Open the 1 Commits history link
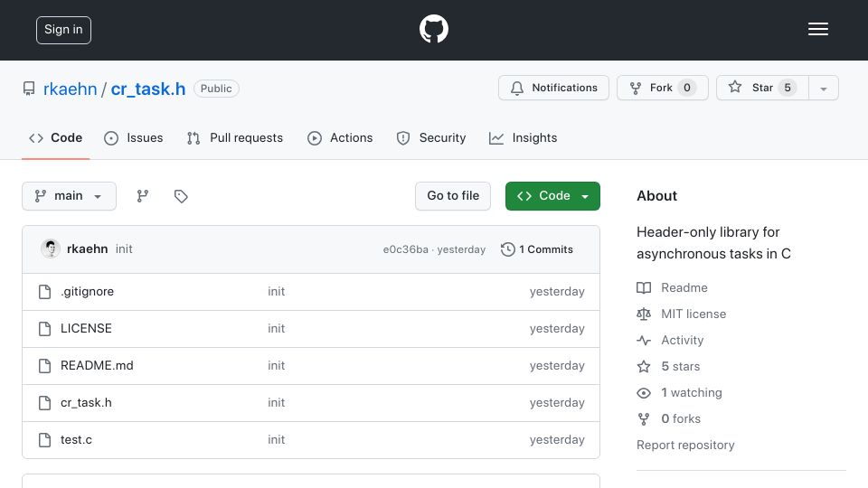Image resolution: width=868 pixels, height=488 pixels. point(537,249)
